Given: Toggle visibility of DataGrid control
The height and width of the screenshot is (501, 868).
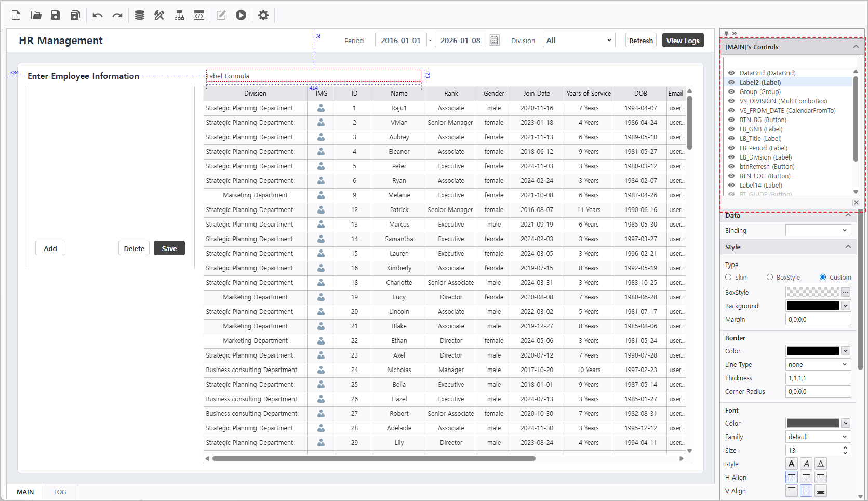Looking at the screenshot, I should tap(731, 73).
